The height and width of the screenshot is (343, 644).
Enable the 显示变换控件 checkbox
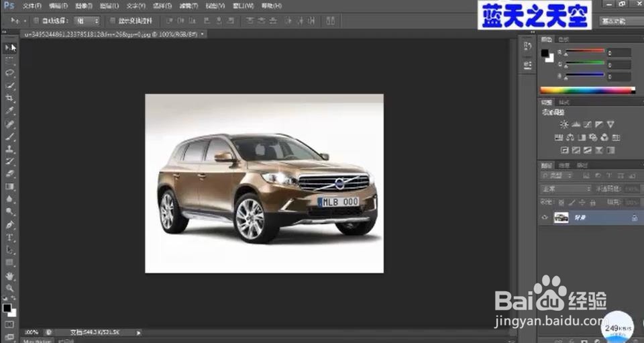(113, 21)
